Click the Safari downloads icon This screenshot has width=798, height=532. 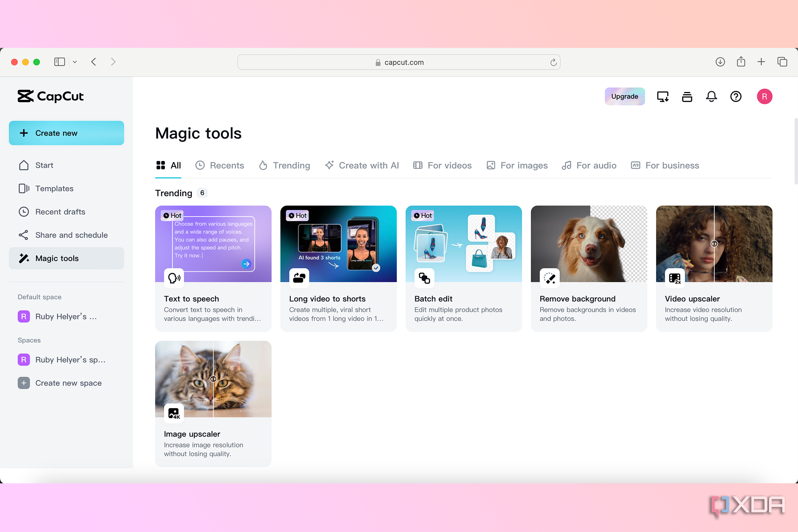pos(720,62)
